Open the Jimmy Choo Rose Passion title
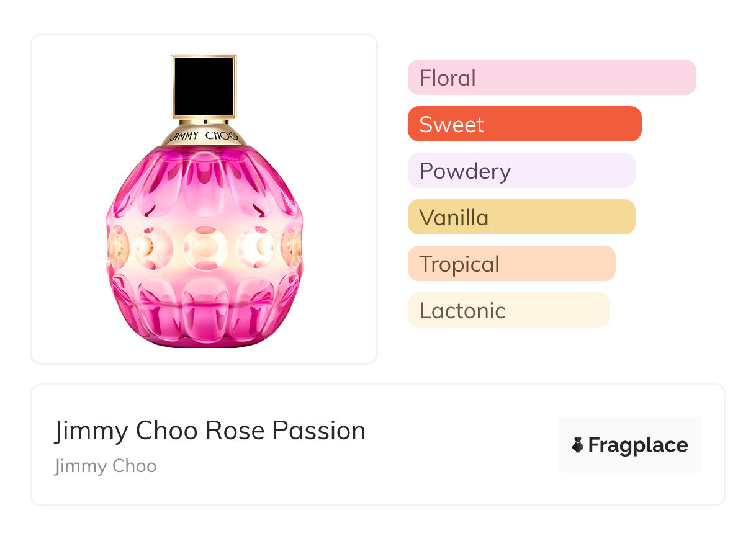Viewport: 756px width, 536px height. [x=210, y=431]
